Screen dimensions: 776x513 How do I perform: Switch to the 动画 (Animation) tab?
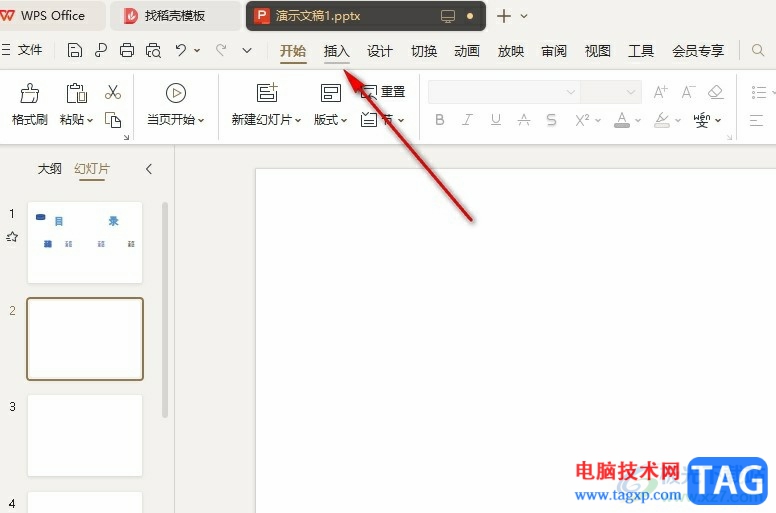click(x=467, y=50)
